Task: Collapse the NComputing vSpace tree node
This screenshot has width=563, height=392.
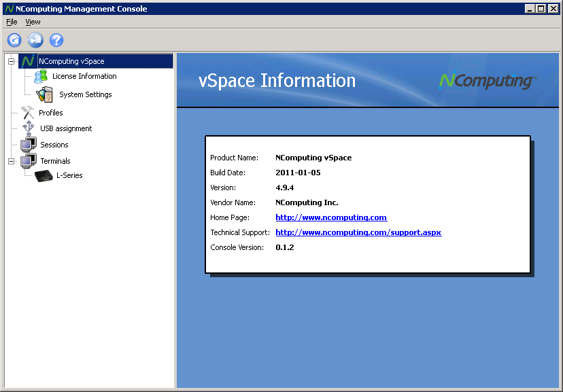Action: point(11,61)
